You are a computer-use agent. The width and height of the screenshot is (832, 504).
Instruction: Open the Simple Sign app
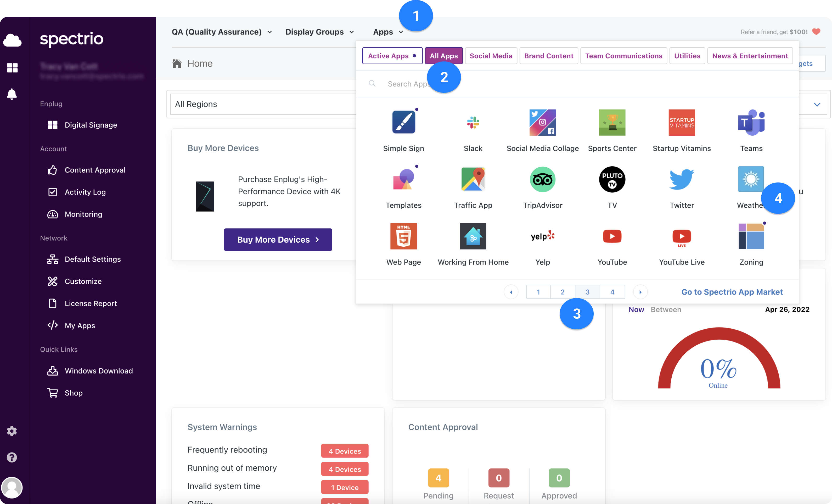403,122
